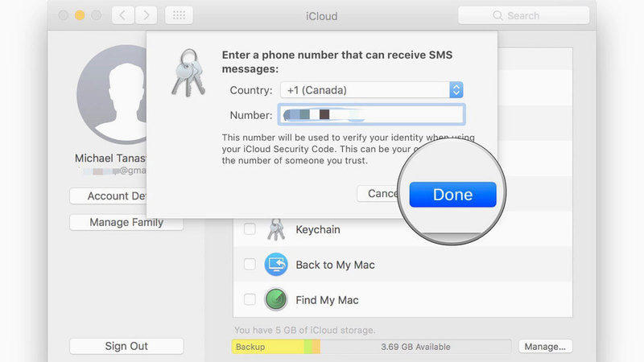The height and width of the screenshot is (362, 644).
Task: Go back using the left arrow button
Action: [x=122, y=15]
